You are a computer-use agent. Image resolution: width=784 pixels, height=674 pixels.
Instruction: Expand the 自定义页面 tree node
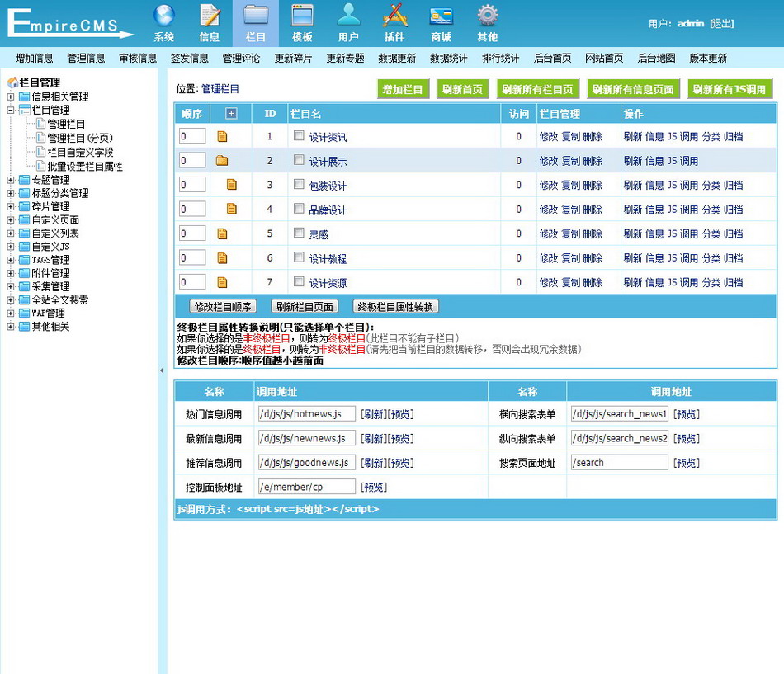pyautogui.click(x=11, y=219)
